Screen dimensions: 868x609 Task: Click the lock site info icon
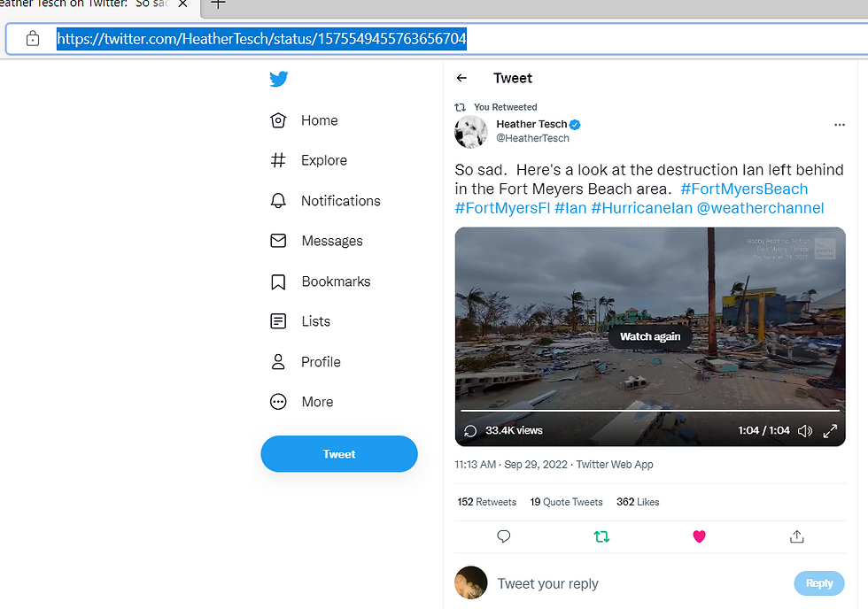coord(33,39)
